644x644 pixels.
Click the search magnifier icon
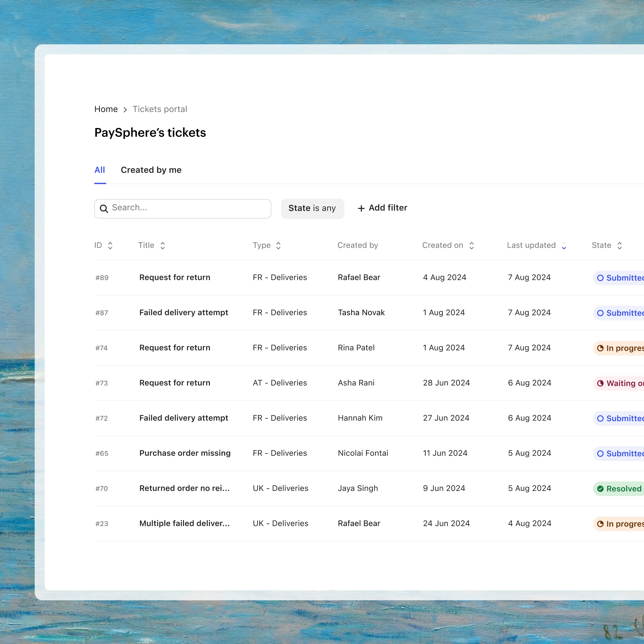click(x=104, y=209)
